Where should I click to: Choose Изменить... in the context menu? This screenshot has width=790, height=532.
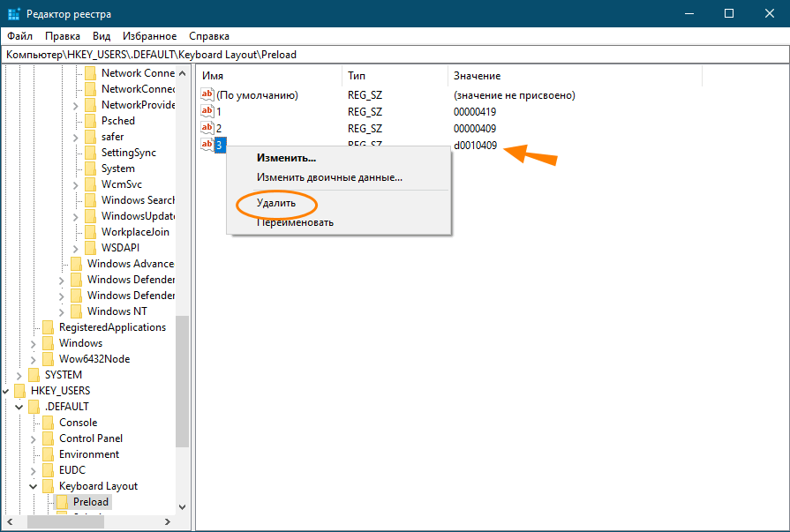[286, 158]
